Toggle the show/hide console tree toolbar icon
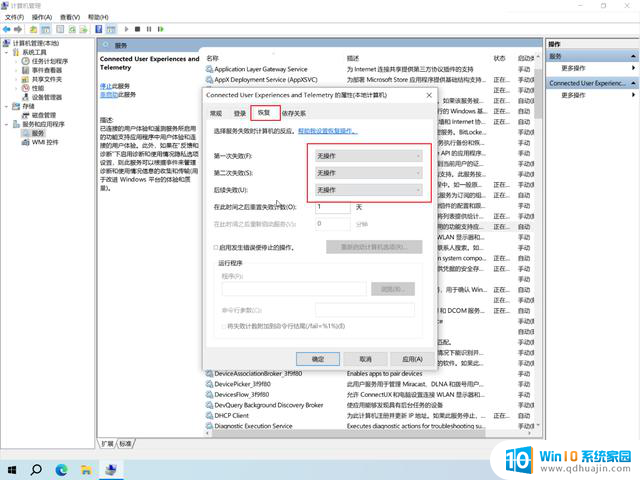This screenshot has height=480, width=640. [x=46, y=29]
